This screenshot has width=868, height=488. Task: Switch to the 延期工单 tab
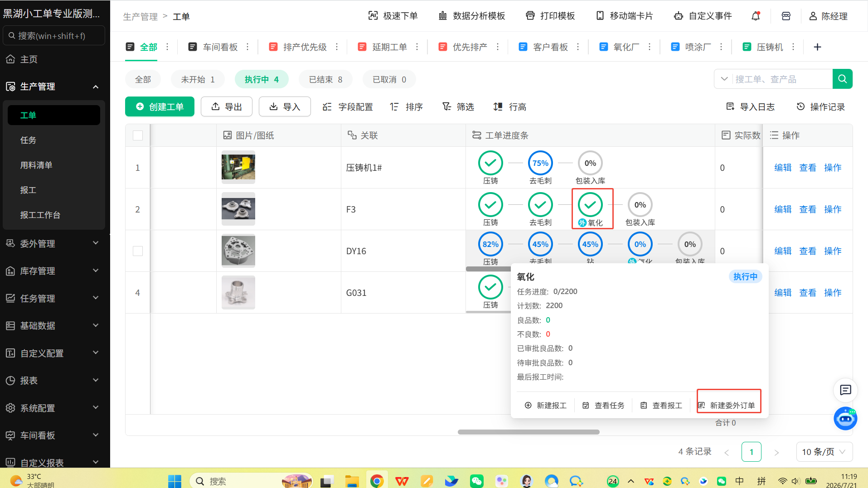point(383,47)
